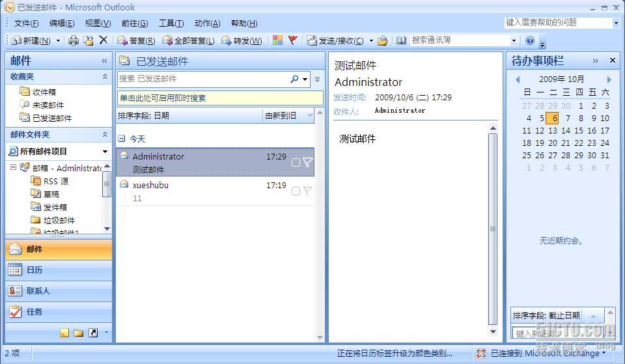Click the search magnifier icon
The height and width of the screenshot is (364, 625).
pos(294,79)
